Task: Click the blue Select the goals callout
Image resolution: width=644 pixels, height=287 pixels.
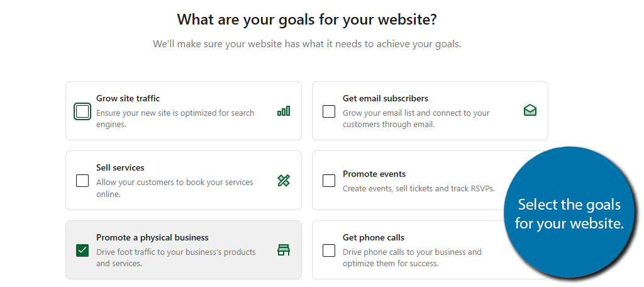Action: [x=569, y=214]
